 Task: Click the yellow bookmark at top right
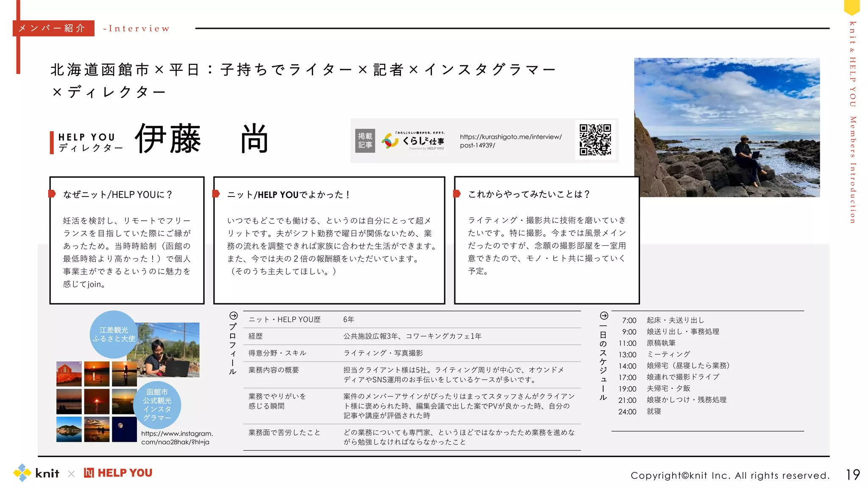click(851, 6)
